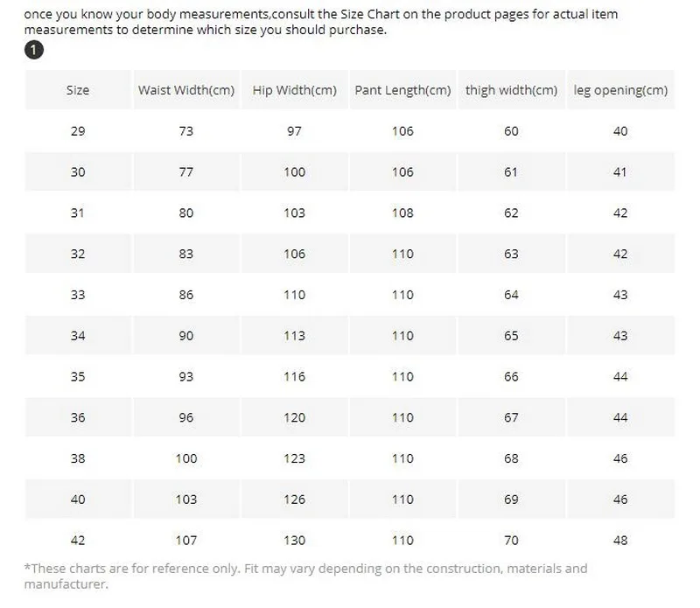Select thigh width value 70
This screenshot has width=700, height=608.
[x=511, y=541]
